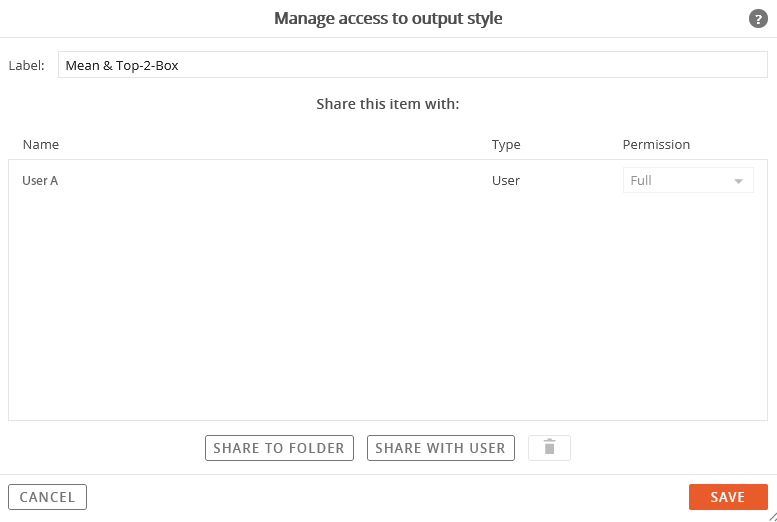This screenshot has width=777, height=522.
Task: Cancel the dialog with CANCEL button
Action: tap(48, 497)
